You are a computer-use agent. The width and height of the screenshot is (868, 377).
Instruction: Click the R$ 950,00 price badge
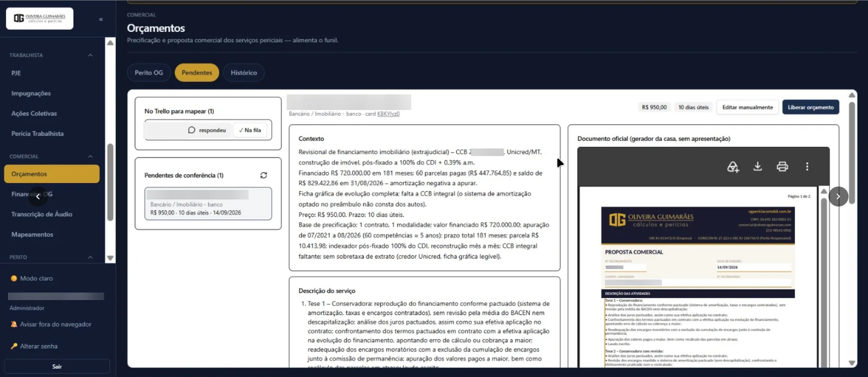coord(654,107)
